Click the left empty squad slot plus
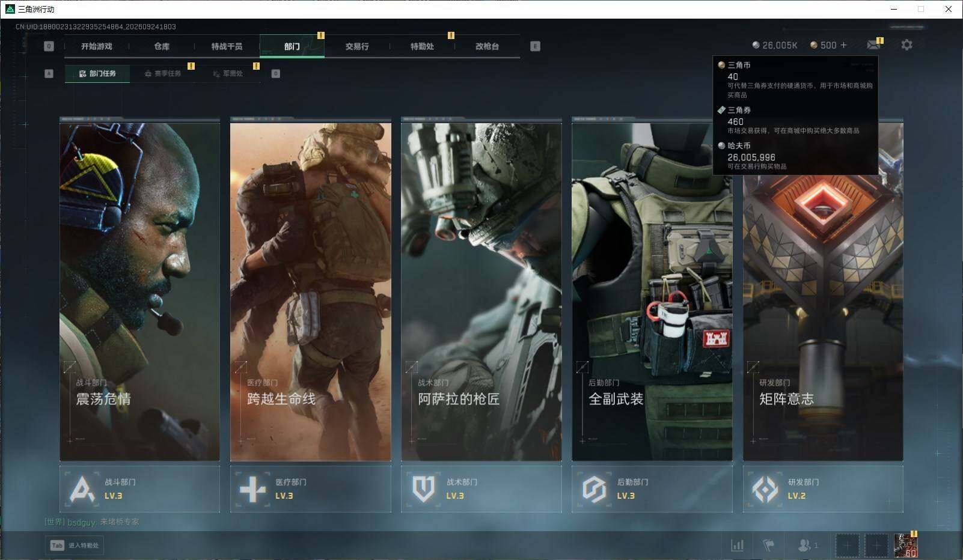963x560 pixels. [847, 546]
